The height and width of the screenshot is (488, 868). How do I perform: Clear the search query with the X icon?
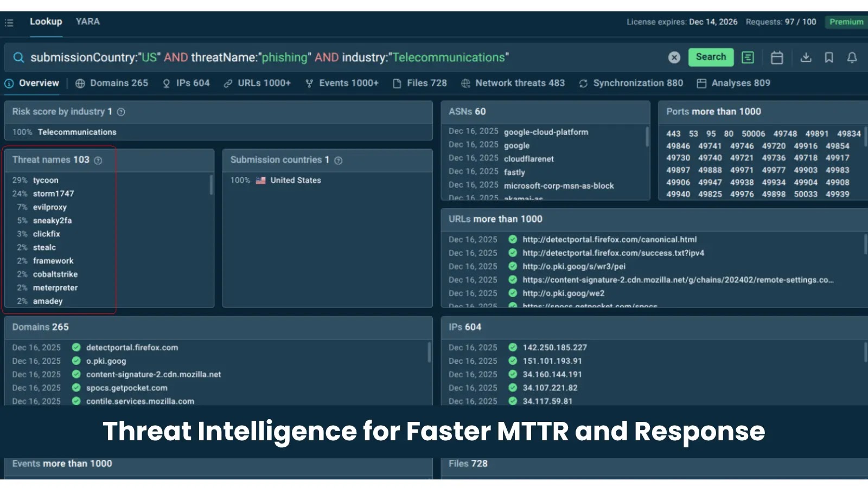674,57
